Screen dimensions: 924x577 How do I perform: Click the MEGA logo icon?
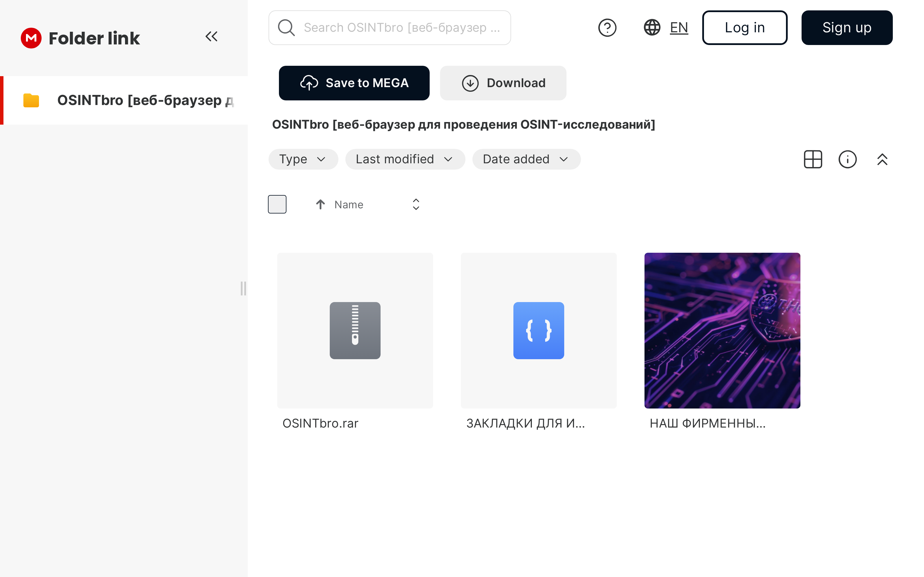[x=31, y=38]
